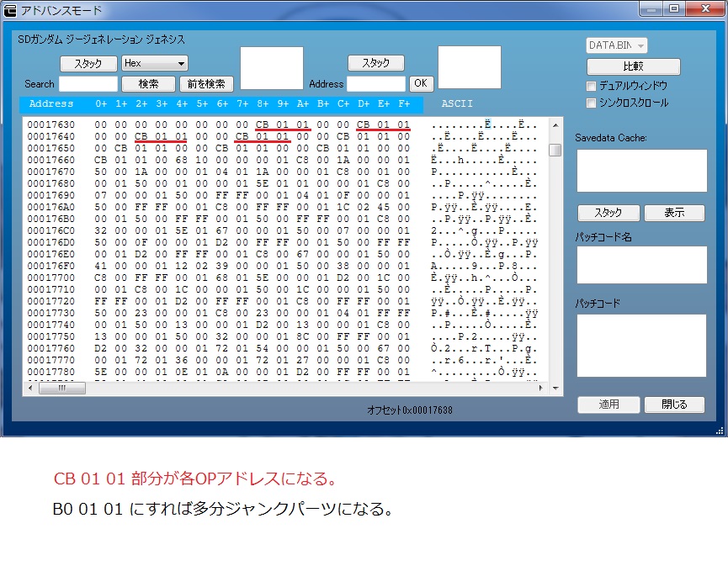Click the スタック button under Savedata Cache
The height and width of the screenshot is (587, 728).
coord(608,213)
